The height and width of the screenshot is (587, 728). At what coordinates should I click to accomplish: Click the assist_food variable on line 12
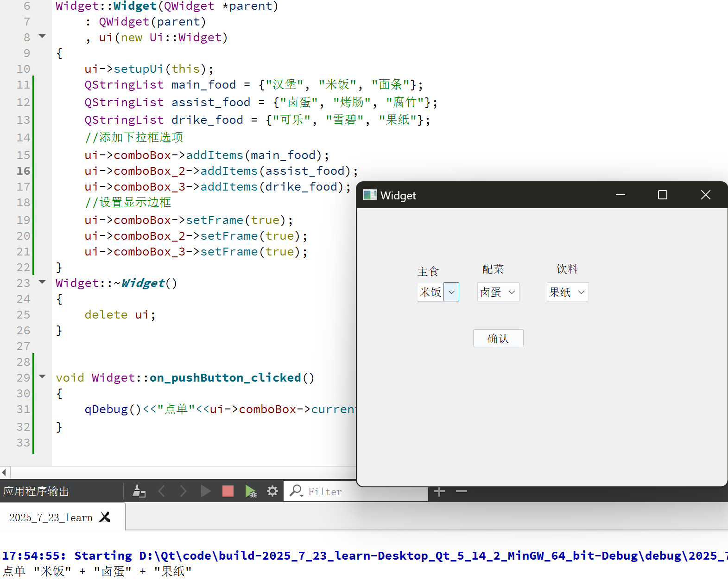[211, 102]
